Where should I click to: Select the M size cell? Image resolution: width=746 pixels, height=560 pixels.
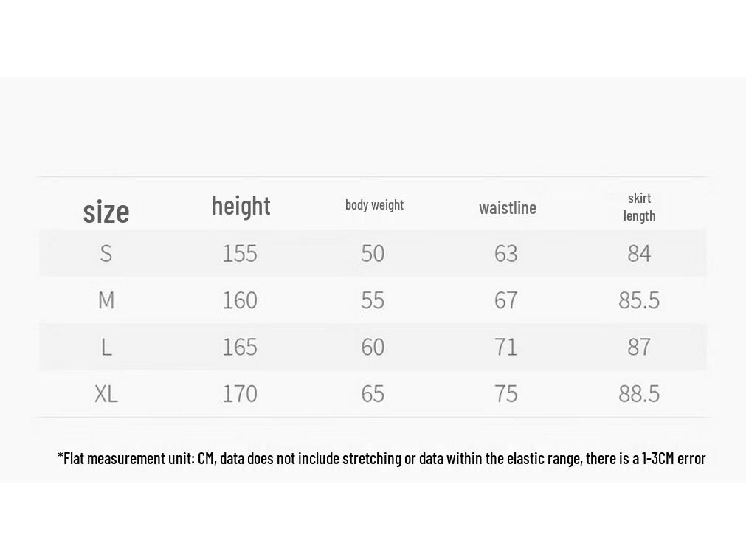tap(106, 300)
